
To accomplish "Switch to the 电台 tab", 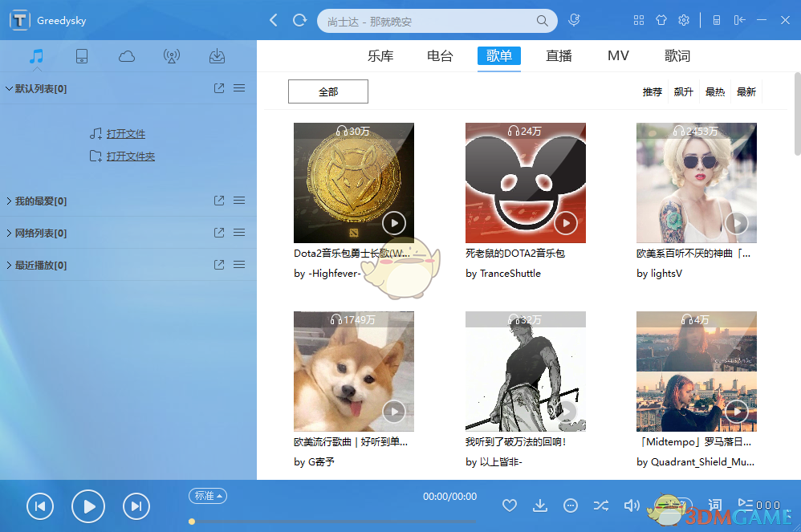I will pyautogui.click(x=440, y=55).
